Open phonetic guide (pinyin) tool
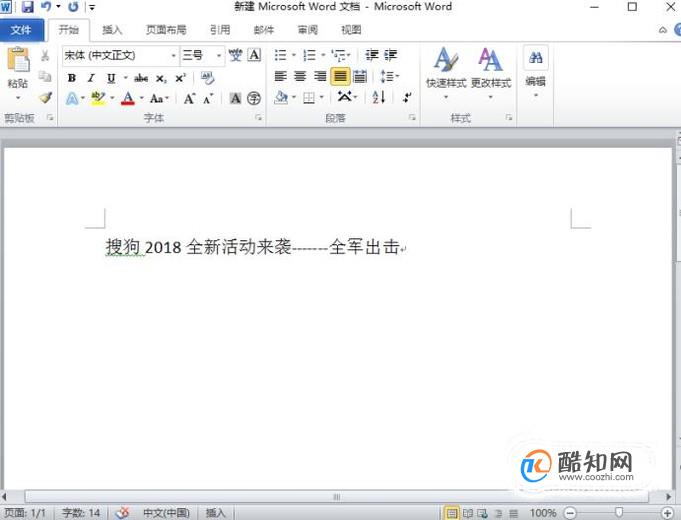Image resolution: width=681 pixels, height=520 pixels. [235, 55]
